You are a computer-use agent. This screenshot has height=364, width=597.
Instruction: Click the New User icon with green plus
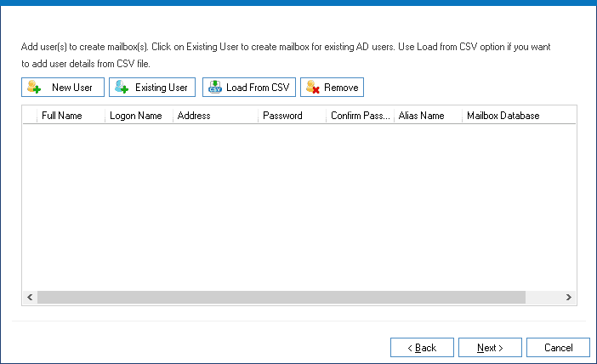pyautogui.click(x=34, y=87)
